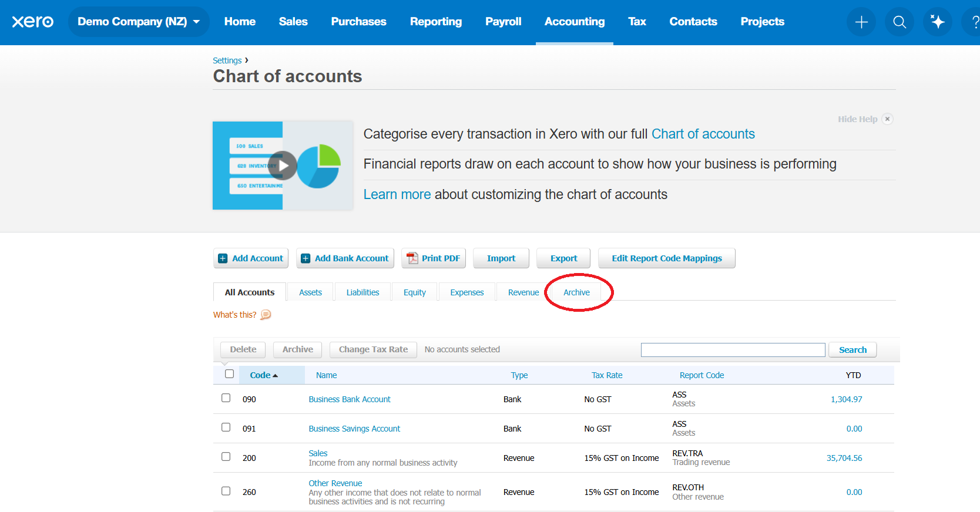Switch to the Archive tab

point(576,292)
